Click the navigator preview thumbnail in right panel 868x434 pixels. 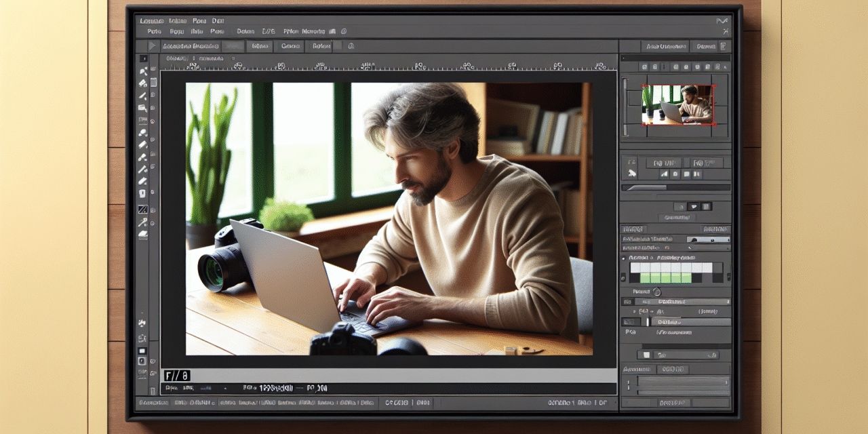click(x=677, y=104)
